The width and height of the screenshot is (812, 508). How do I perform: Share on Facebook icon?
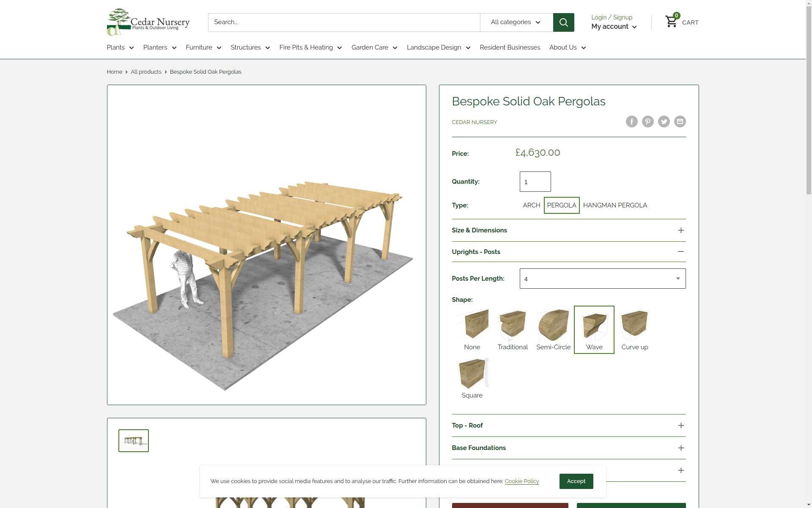(x=631, y=122)
